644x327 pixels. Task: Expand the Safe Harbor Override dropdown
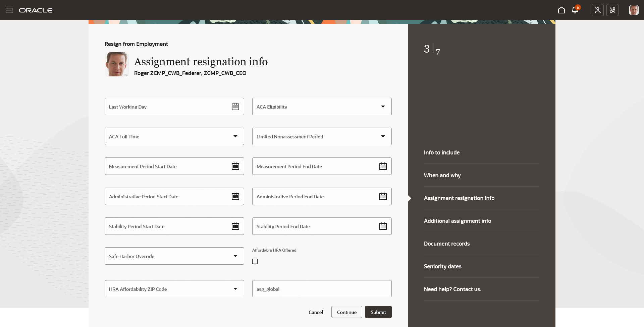tap(235, 256)
